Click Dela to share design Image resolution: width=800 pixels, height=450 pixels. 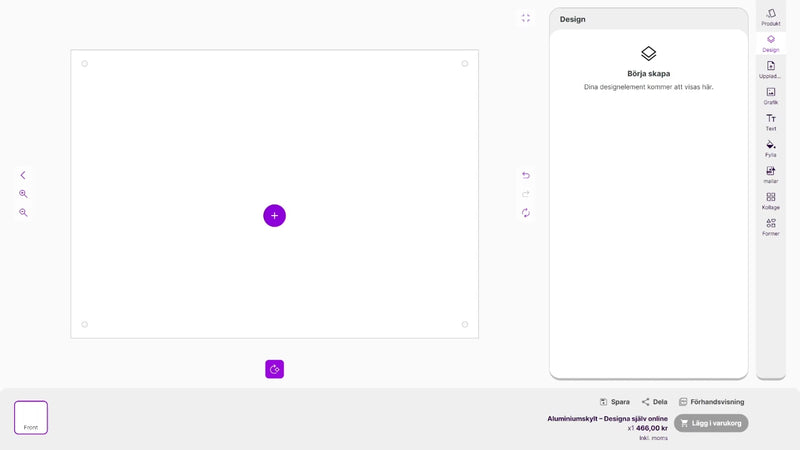654,402
